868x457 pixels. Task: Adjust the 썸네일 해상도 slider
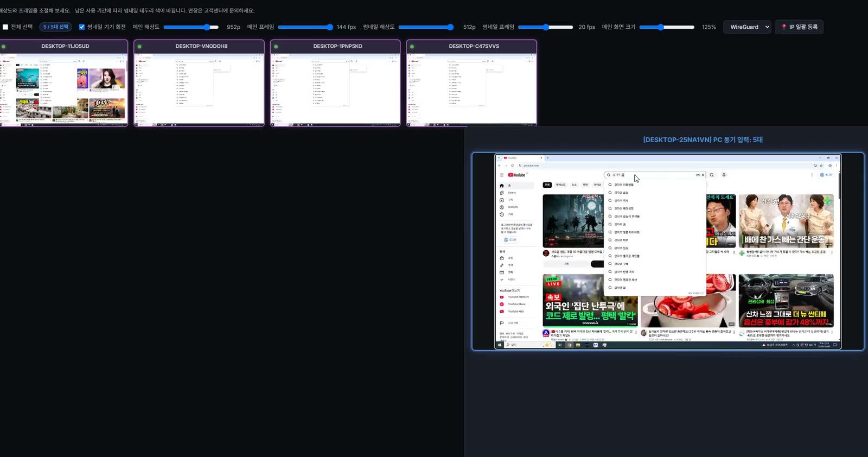coord(426,27)
